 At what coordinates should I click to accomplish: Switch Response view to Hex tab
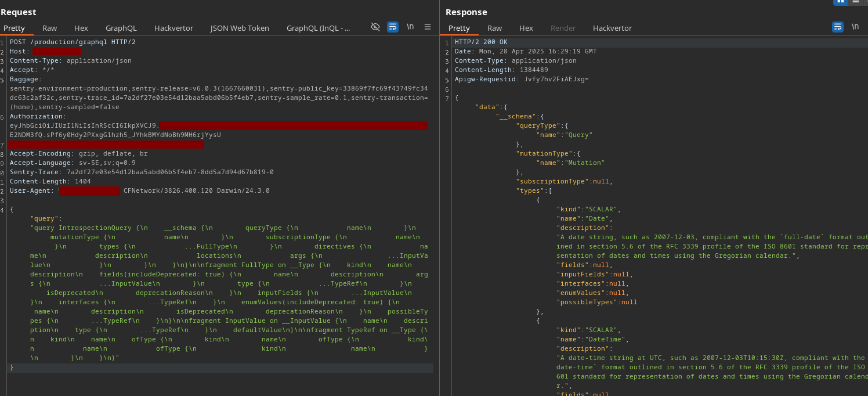526,28
